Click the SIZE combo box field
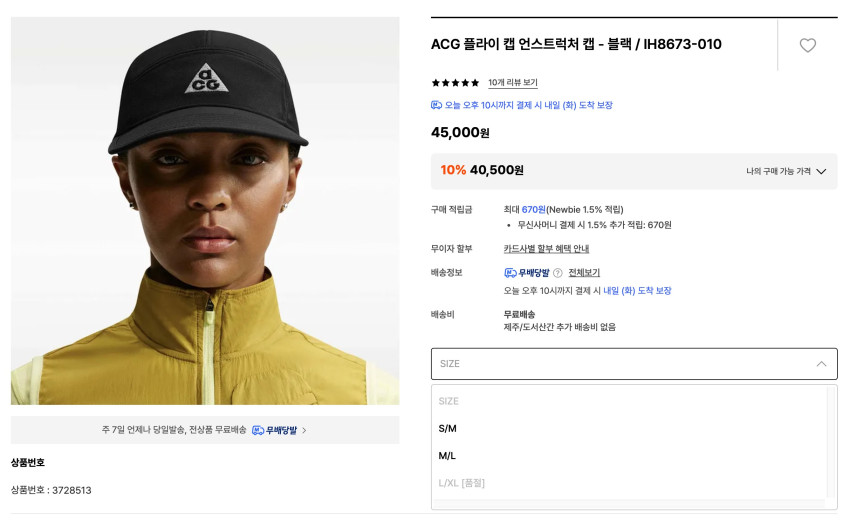This screenshot has height=527, width=850. point(620,364)
